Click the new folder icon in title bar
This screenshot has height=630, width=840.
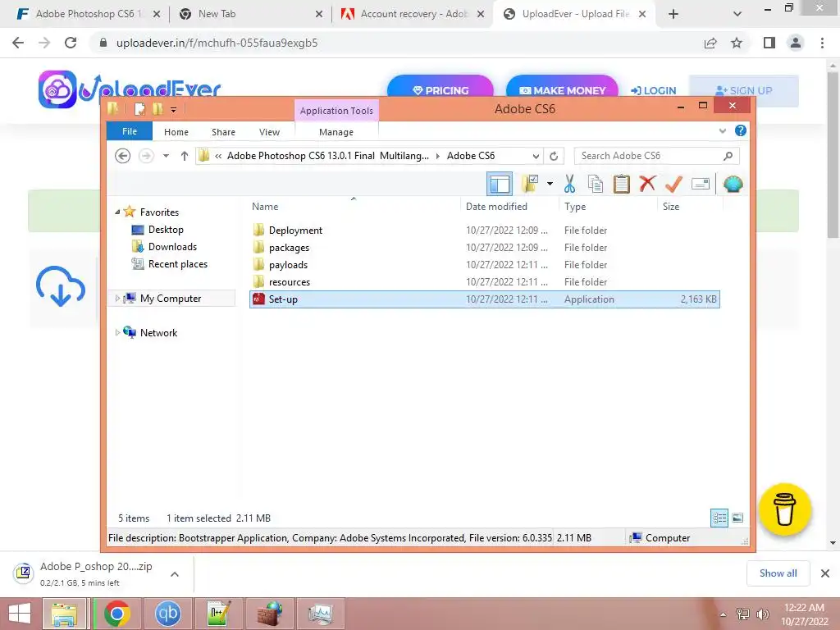[157, 109]
